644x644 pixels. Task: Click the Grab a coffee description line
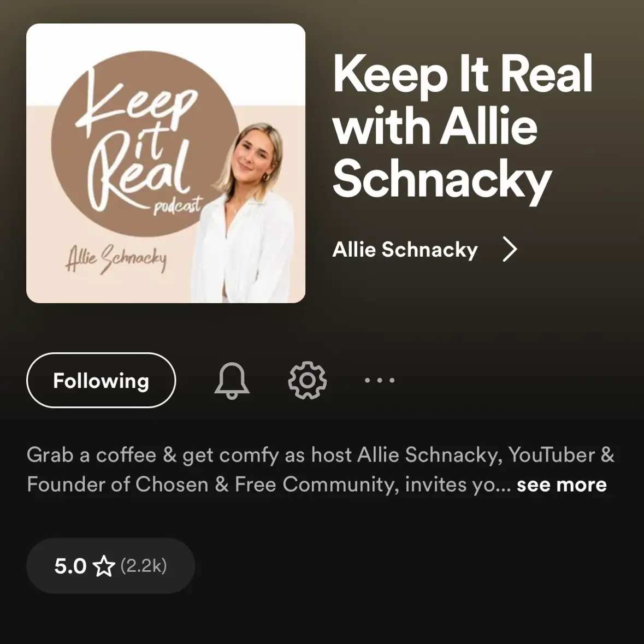pos(320,456)
